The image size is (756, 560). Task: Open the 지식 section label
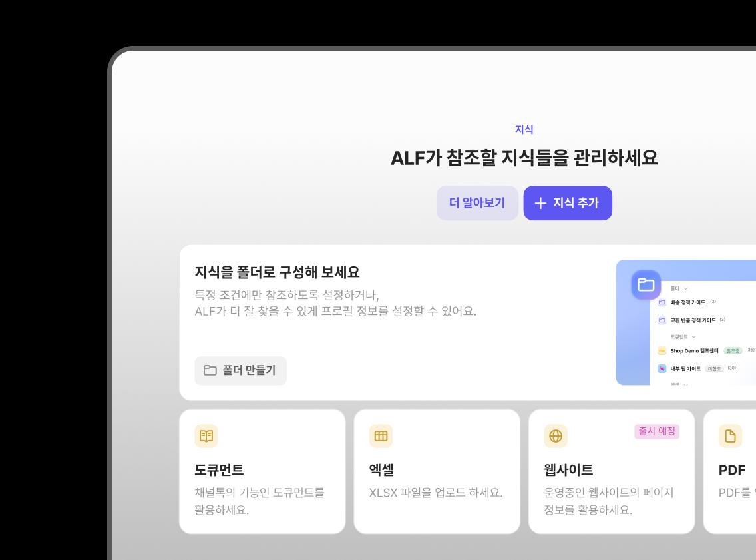tap(525, 129)
